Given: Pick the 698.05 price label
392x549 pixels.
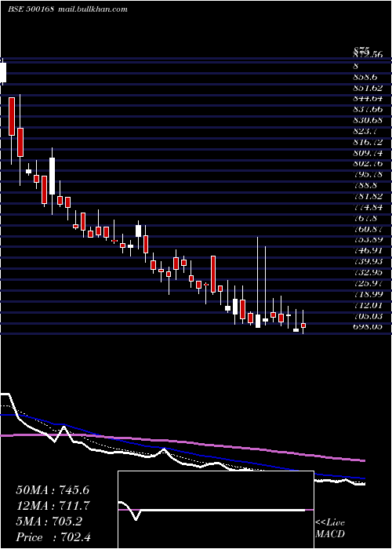Looking at the screenshot, I should click(368, 327).
